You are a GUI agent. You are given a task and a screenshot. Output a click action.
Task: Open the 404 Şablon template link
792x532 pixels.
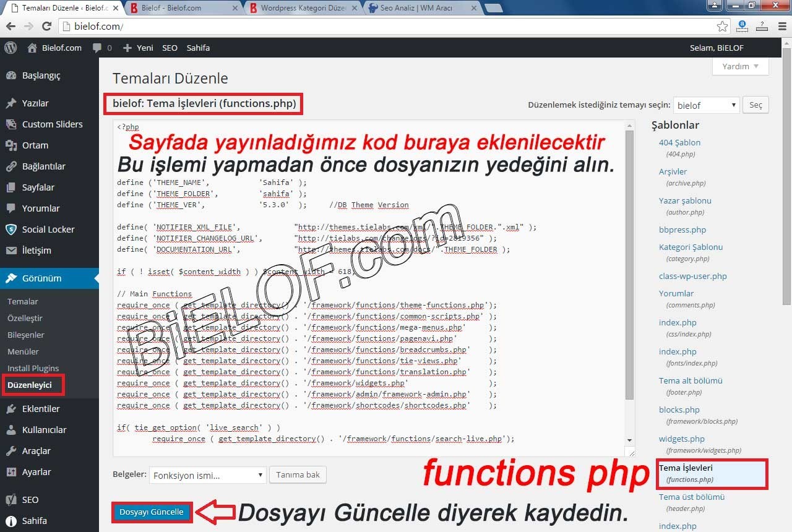679,143
